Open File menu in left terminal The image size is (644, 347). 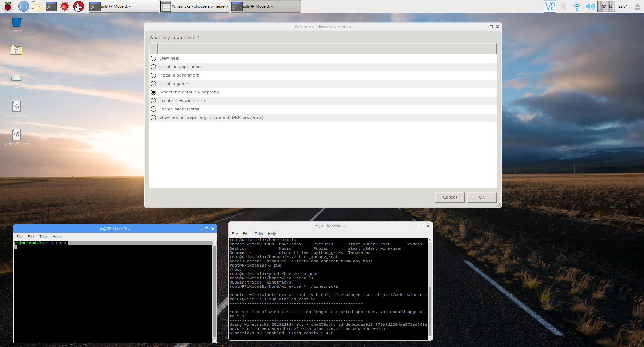(19, 237)
